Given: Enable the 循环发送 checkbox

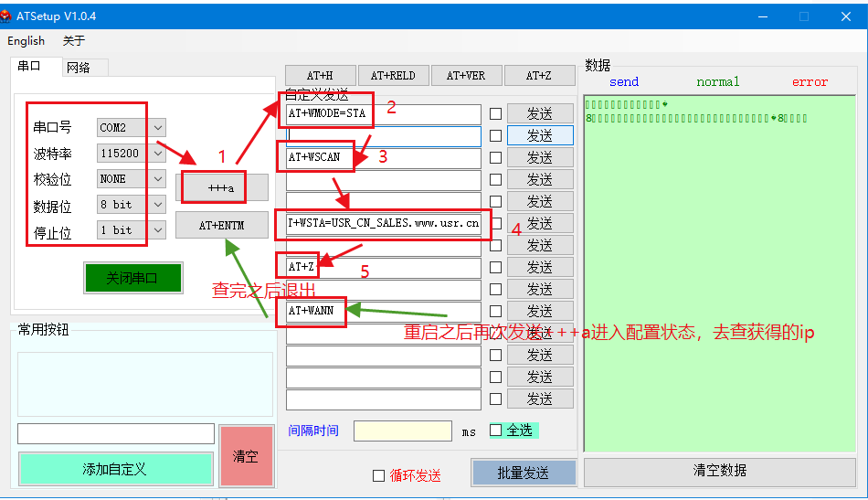Looking at the screenshot, I should point(378,475).
